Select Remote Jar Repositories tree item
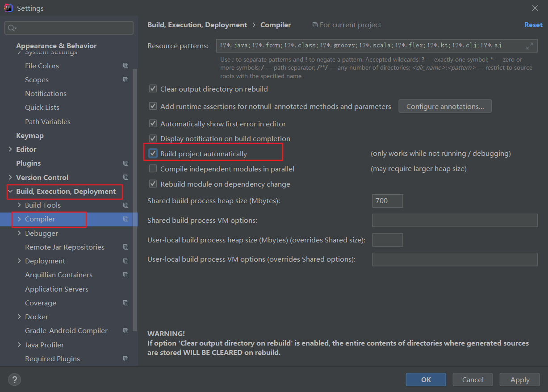This screenshot has width=548, height=392. (x=65, y=247)
